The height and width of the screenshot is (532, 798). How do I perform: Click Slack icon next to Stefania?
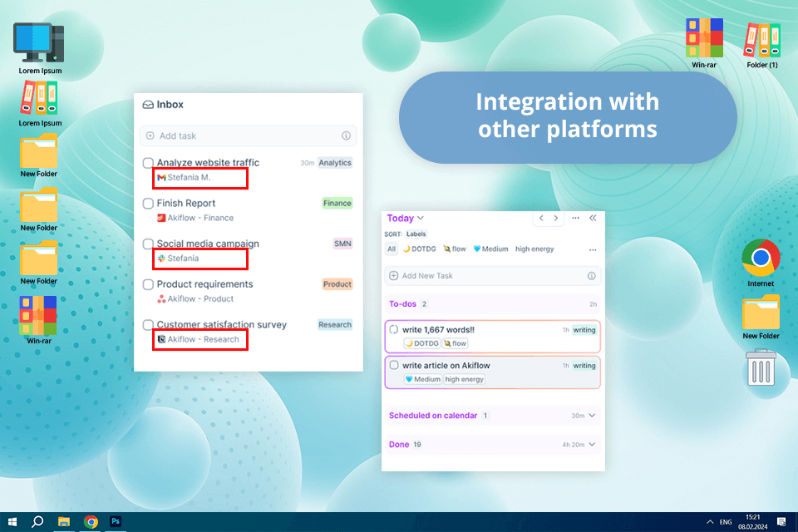tap(161, 259)
